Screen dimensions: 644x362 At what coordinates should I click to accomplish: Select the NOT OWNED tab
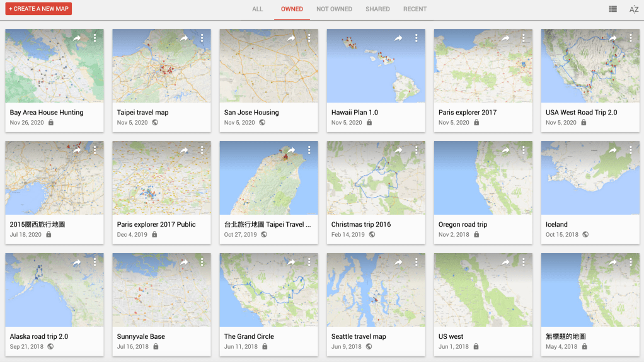tap(334, 9)
